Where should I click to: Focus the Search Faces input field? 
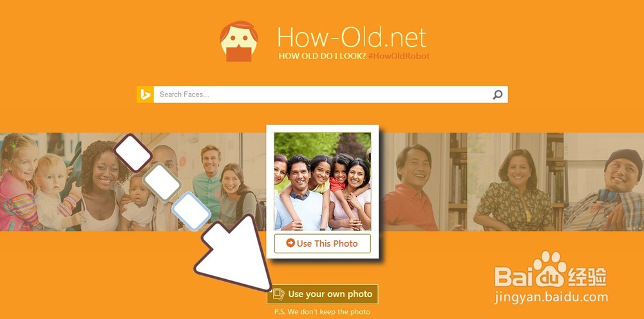(323, 95)
